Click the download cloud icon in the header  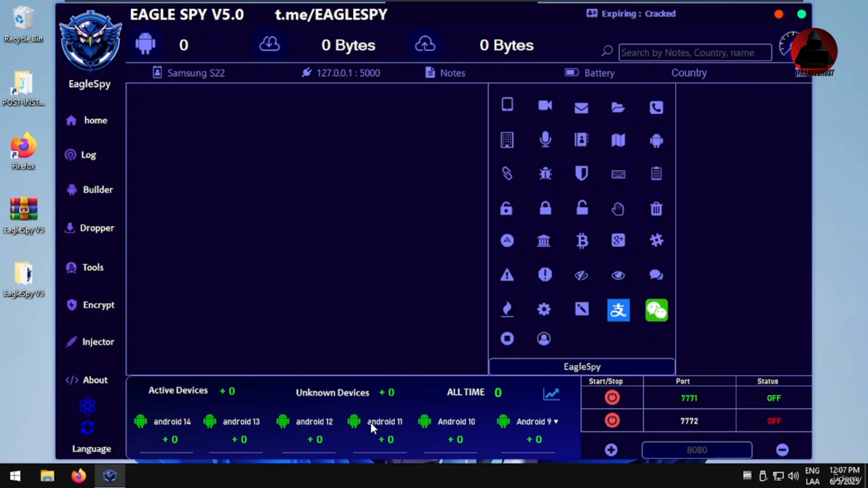click(270, 44)
